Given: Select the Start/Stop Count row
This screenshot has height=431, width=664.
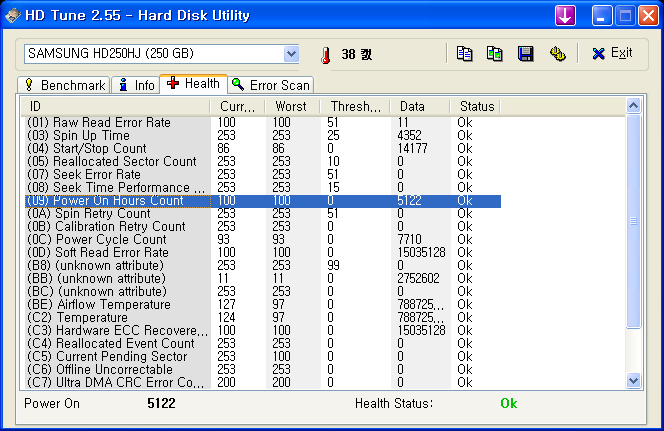Looking at the screenshot, I should pos(263,149).
